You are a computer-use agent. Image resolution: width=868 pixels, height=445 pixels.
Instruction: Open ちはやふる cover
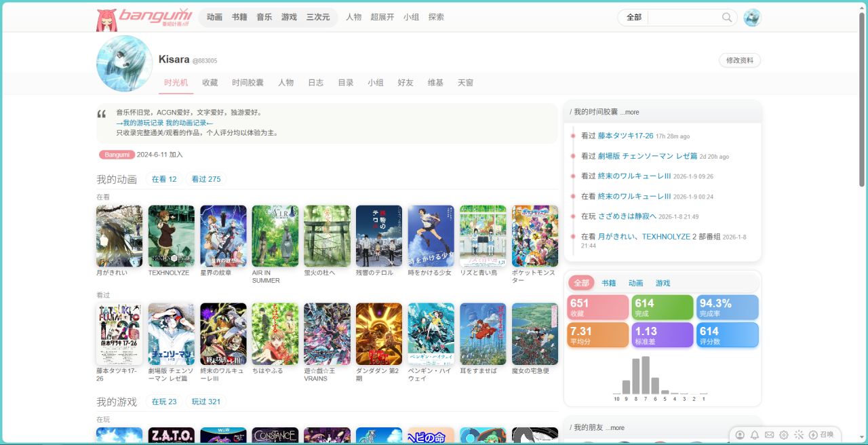pos(275,334)
